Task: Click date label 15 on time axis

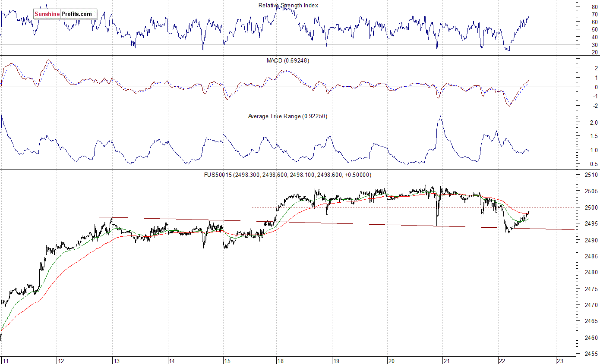Action: point(227,361)
